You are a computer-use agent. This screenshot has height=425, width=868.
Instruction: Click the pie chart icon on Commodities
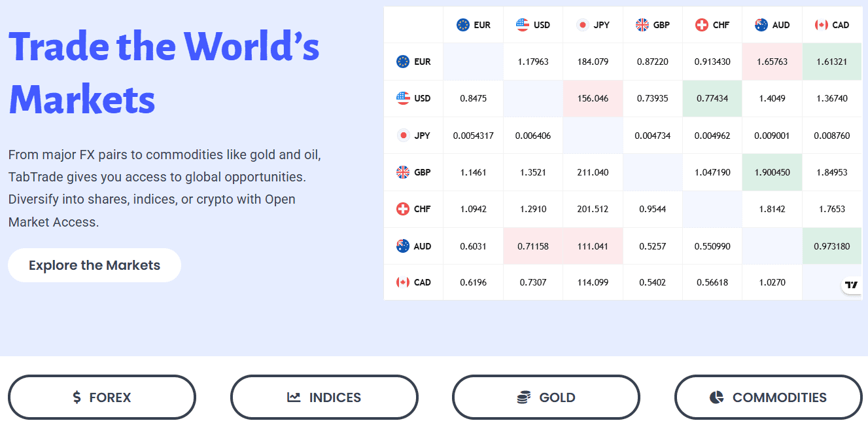click(x=716, y=397)
